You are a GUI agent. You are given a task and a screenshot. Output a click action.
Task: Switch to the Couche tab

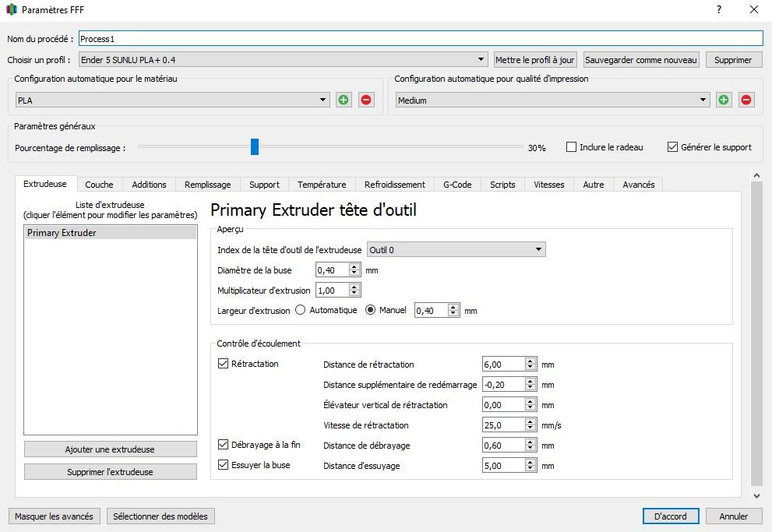[99, 185]
